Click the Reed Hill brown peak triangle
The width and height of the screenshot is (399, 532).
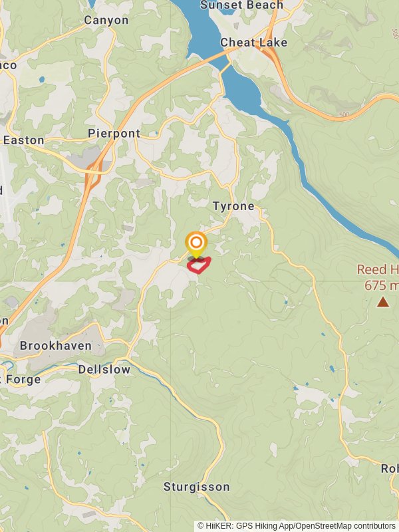[383, 302]
